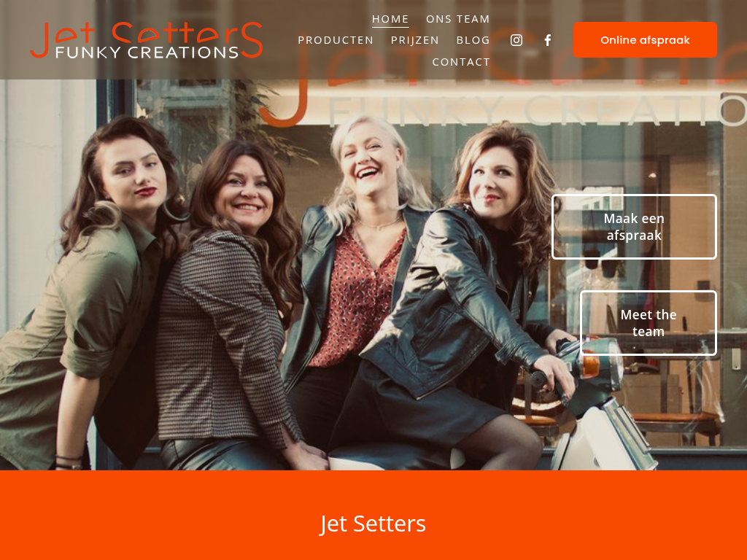Open the CONTACT navigation link

point(461,62)
